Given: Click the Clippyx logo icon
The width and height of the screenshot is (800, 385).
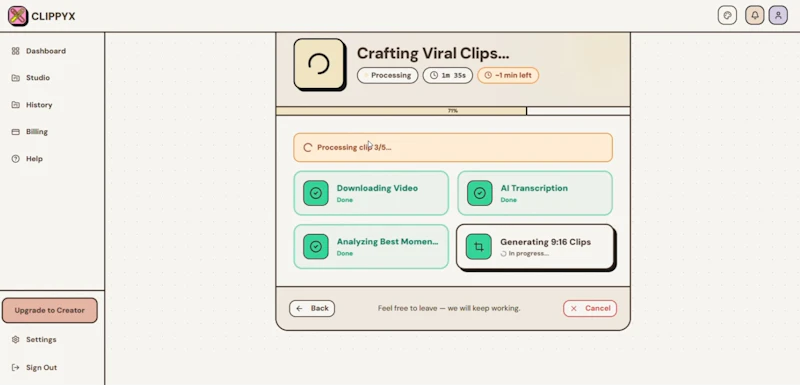Looking at the screenshot, I should (x=18, y=16).
